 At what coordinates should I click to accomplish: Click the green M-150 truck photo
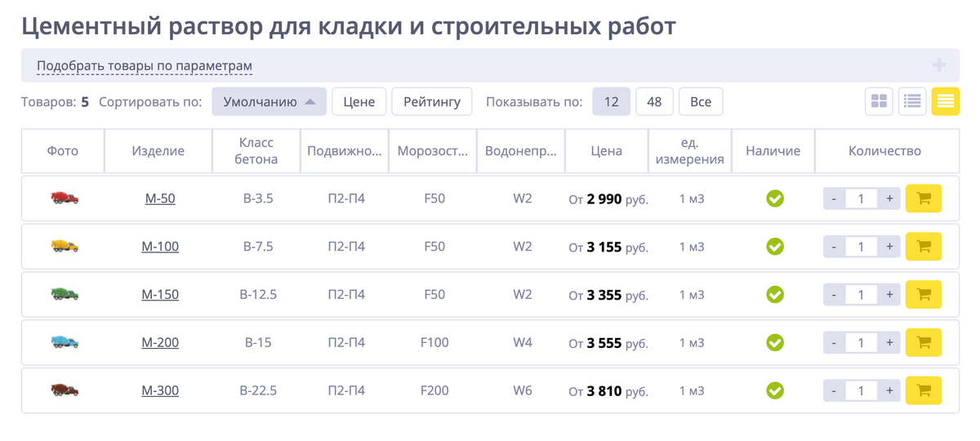coord(65,294)
